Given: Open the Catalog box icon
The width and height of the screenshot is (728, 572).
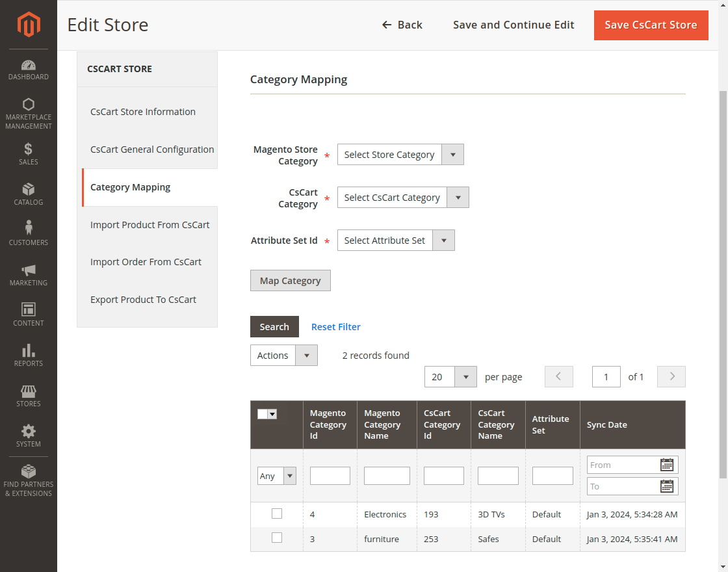Looking at the screenshot, I should [x=29, y=189].
